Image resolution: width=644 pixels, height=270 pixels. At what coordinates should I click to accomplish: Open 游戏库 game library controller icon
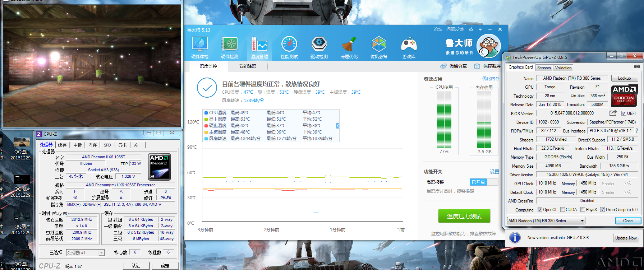tap(409, 47)
